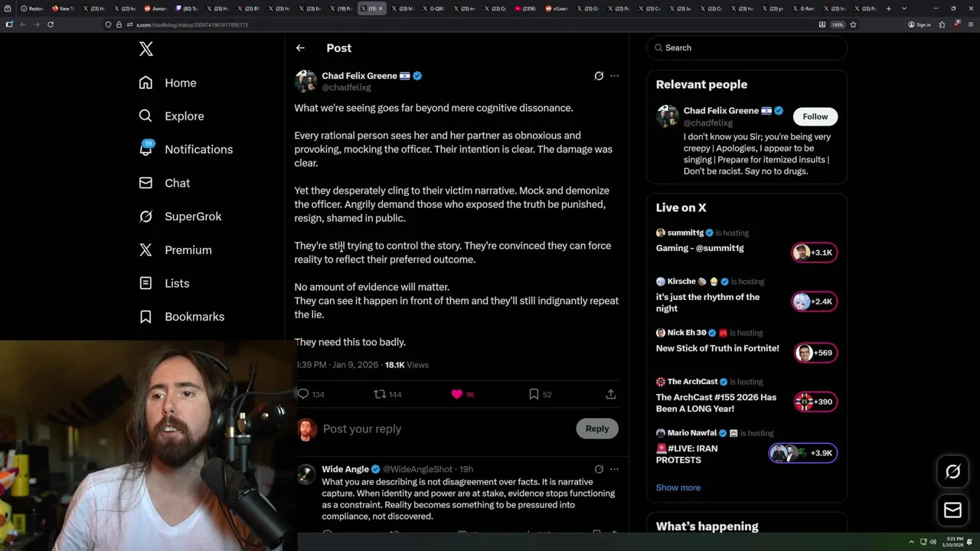Open Wide Angle's profile name
Screen dimensions: 980x551
coord(345,469)
